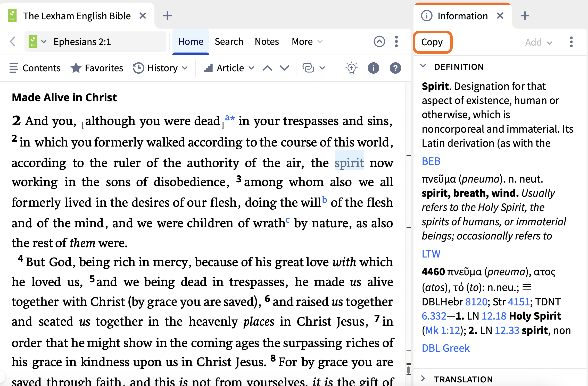Add a new tab beside Information
The image size is (588, 386).
tap(525, 16)
